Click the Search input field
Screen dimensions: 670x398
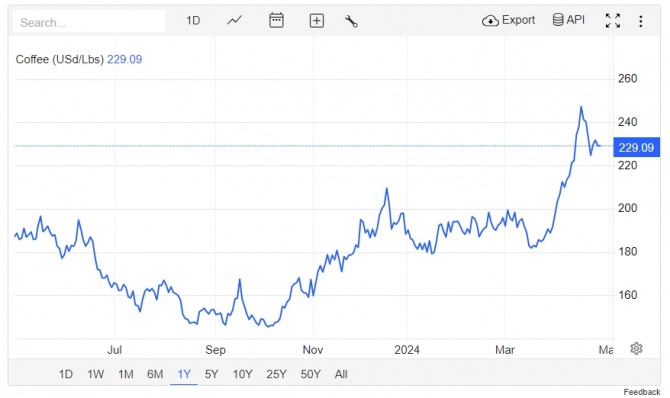point(89,21)
